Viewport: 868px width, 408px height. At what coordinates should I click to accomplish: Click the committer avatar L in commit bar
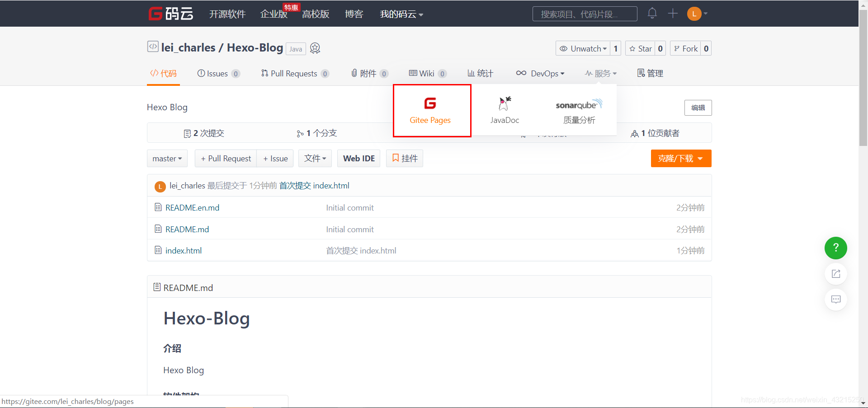pyautogui.click(x=160, y=186)
